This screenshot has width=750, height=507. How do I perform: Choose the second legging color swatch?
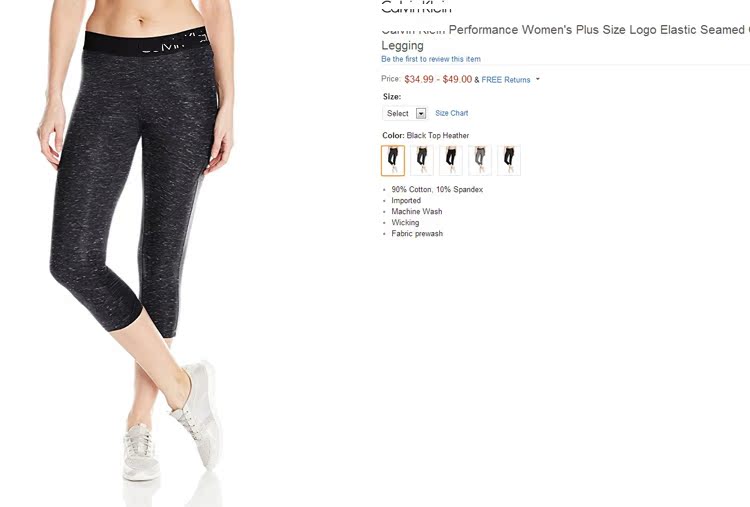422,160
